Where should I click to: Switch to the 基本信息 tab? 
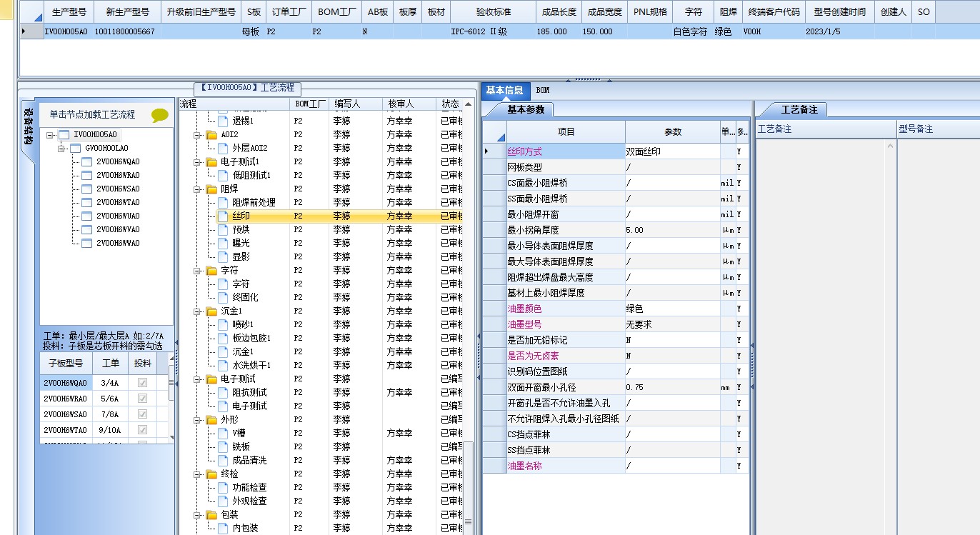(505, 90)
